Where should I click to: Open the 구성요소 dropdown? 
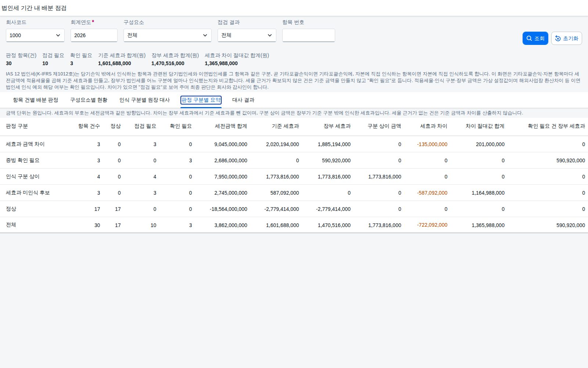click(x=168, y=35)
